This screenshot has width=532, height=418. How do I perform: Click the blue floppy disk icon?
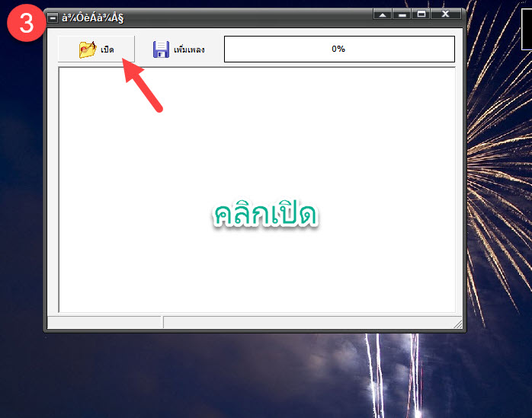161,49
